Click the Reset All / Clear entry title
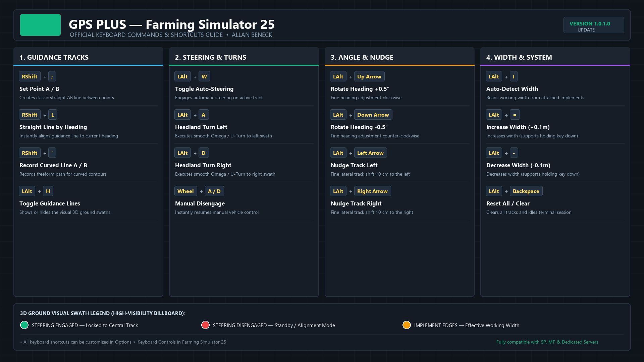The height and width of the screenshot is (362, 644). pyautogui.click(x=508, y=203)
